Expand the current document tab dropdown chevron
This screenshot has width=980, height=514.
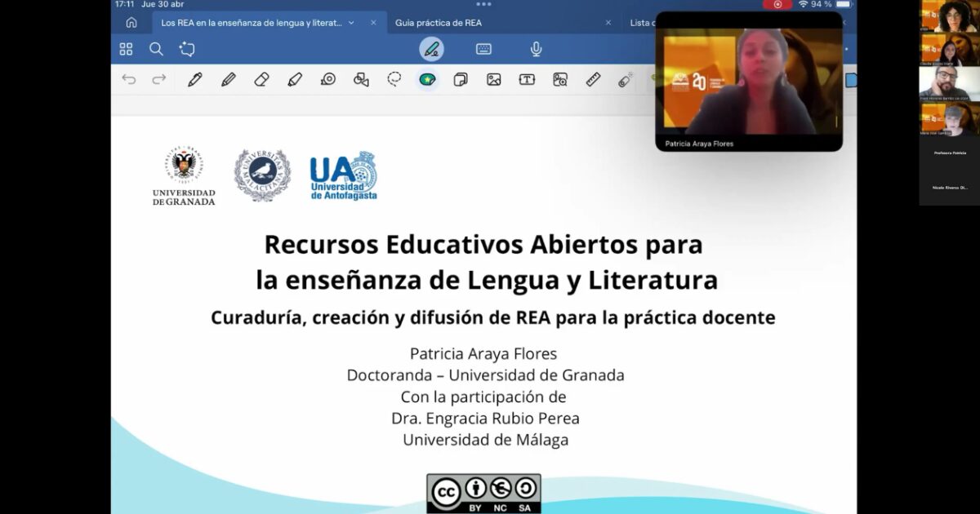pyautogui.click(x=351, y=23)
